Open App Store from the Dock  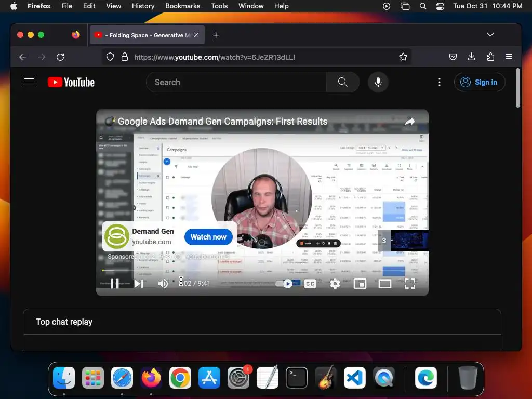[209, 378]
